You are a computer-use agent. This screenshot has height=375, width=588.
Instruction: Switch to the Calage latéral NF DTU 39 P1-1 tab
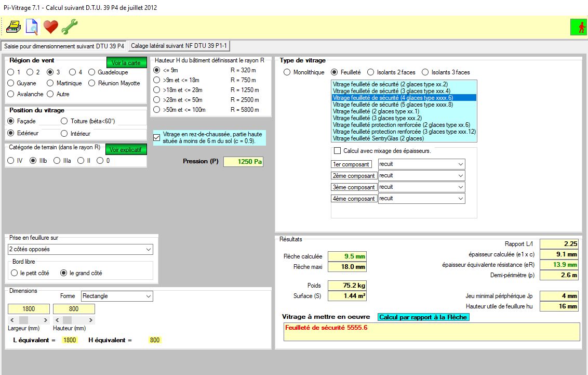(x=179, y=46)
